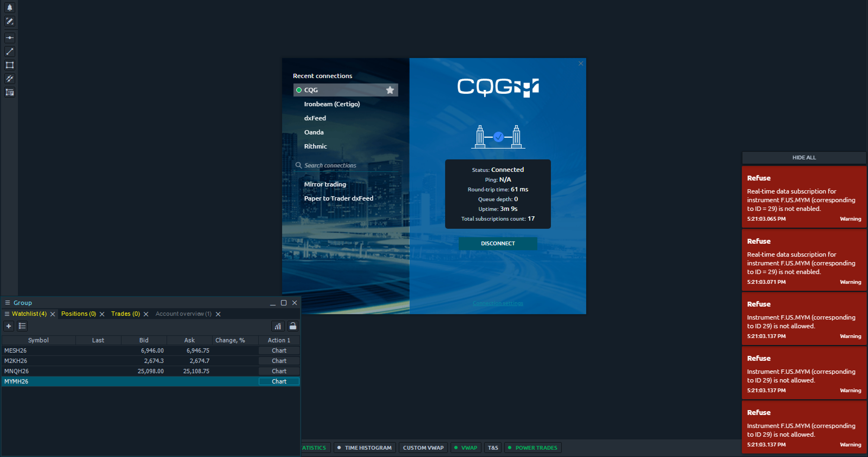The height and width of the screenshot is (457, 868).
Task: Switch to the Positions (0) tab
Action: pos(78,314)
